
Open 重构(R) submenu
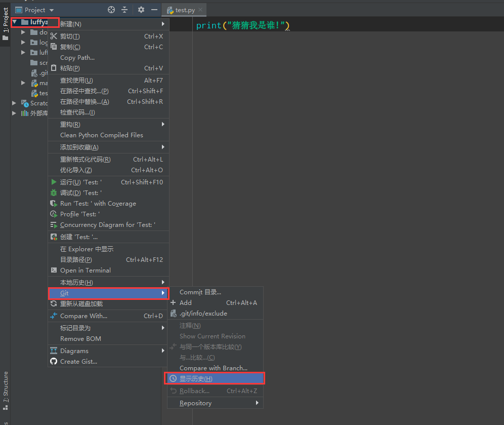pyautogui.click(x=108, y=125)
